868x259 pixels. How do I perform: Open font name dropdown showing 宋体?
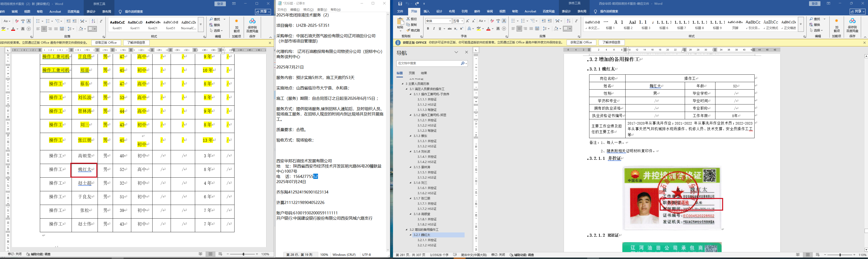pos(450,21)
